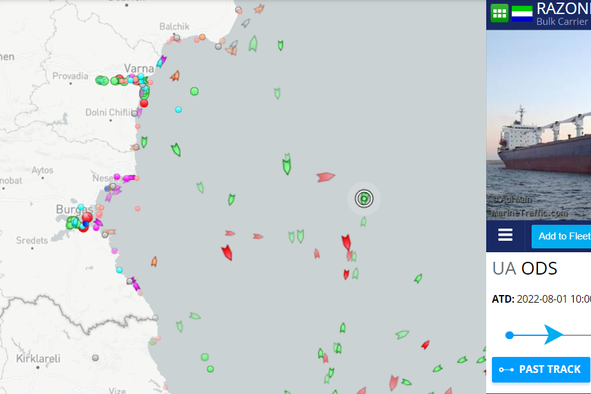Select the big red circle at Burgas port

click(87, 217)
